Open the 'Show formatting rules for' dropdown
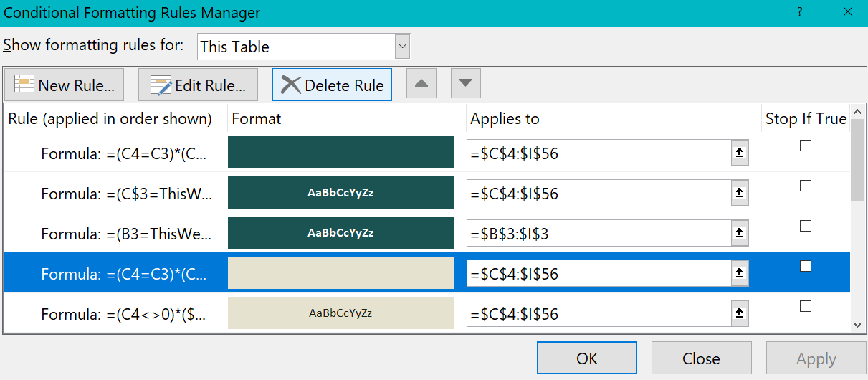868x380 pixels. pos(403,47)
